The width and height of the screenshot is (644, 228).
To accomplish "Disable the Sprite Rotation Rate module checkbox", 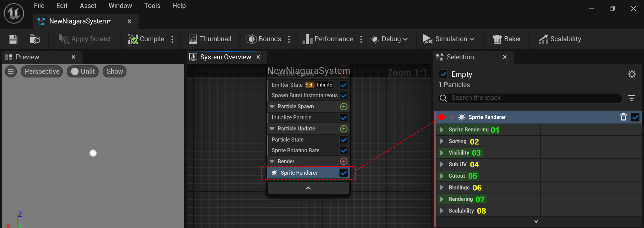I will [x=343, y=151].
